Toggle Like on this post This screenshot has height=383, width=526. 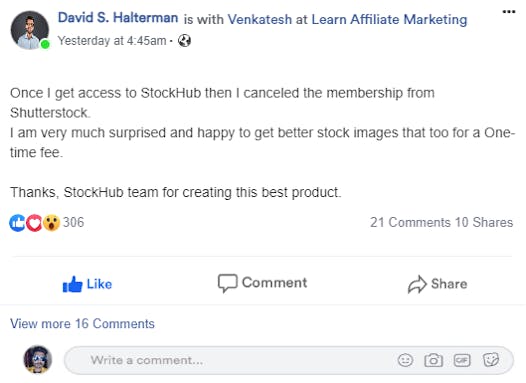point(87,284)
